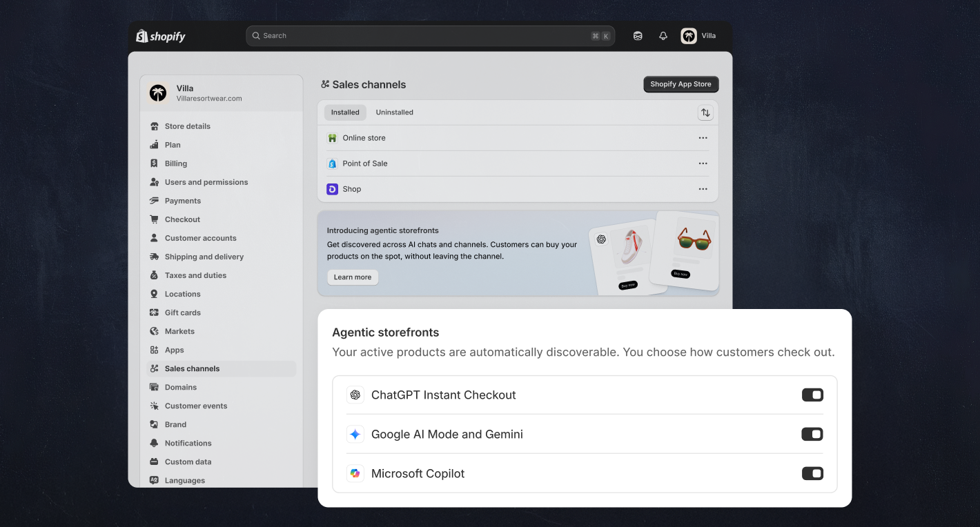This screenshot has height=527, width=980.
Task: Toggle ChatGPT Instant Checkout off
Action: pyautogui.click(x=812, y=395)
